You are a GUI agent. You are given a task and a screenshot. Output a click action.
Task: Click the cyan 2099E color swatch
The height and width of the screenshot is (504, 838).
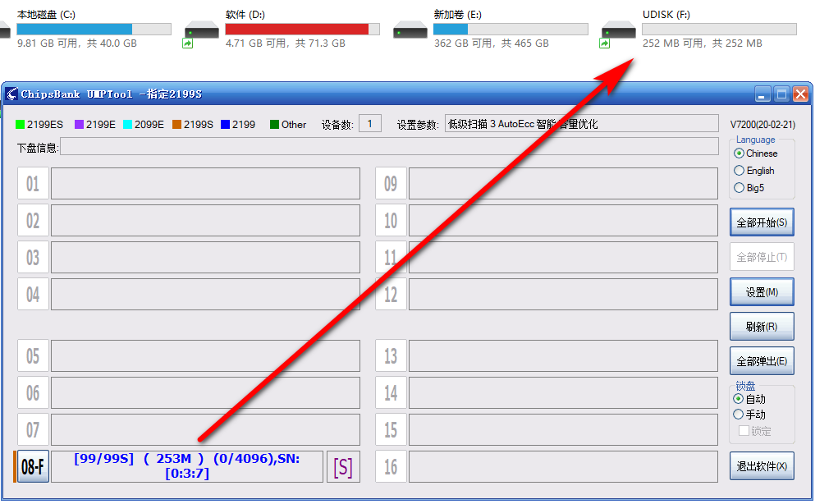[128, 125]
